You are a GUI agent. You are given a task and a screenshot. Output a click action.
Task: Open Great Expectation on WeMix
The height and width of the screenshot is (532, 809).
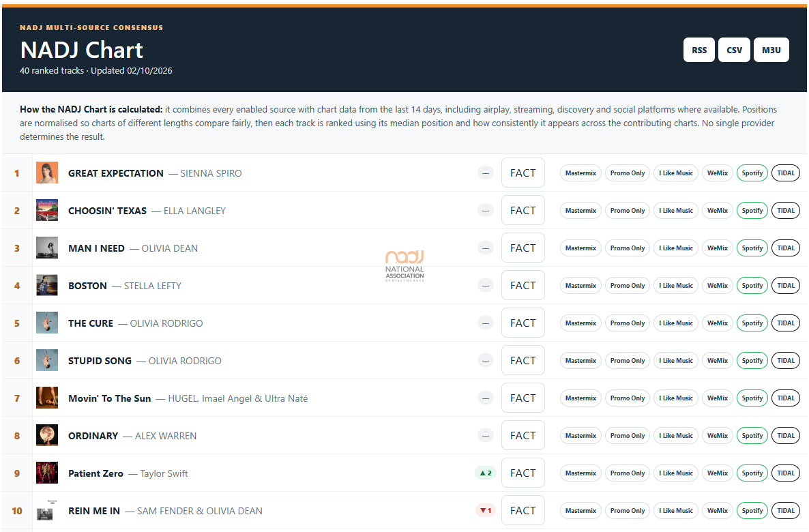717,173
